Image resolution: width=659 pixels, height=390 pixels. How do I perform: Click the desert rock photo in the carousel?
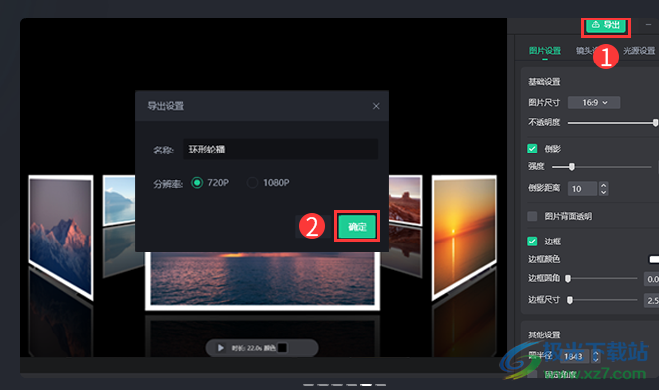(405, 201)
